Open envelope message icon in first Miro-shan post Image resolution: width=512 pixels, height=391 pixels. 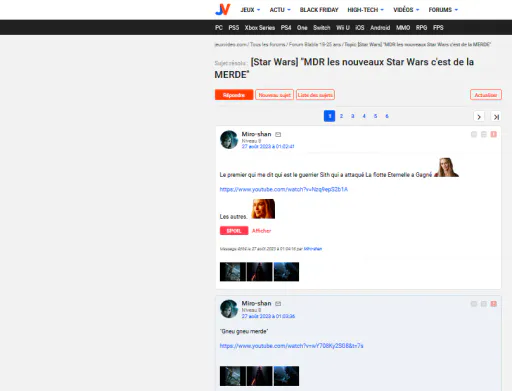[278, 135]
